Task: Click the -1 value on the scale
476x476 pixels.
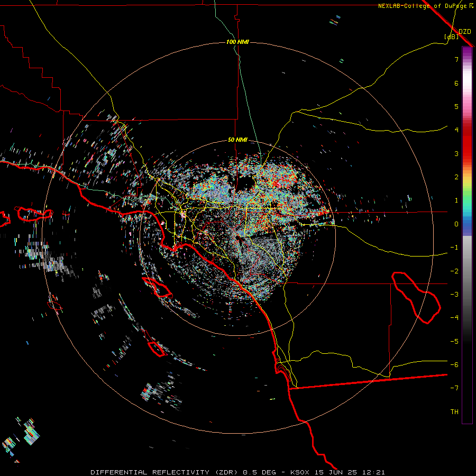Action: [x=454, y=248]
